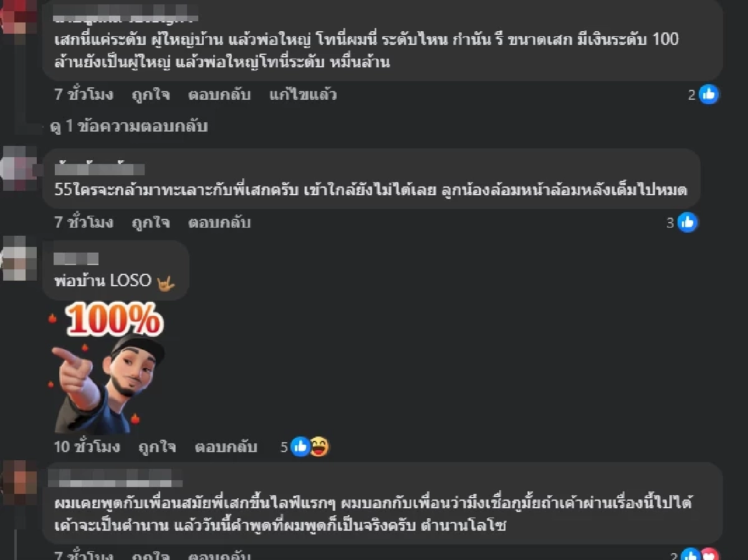This screenshot has height=560, width=748.
Task: Click the like reaction icon on first comment
Action: (x=708, y=95)
